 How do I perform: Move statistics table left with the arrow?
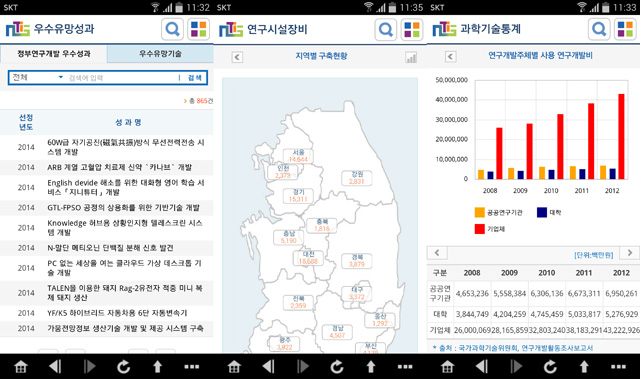tap(437, 253)
